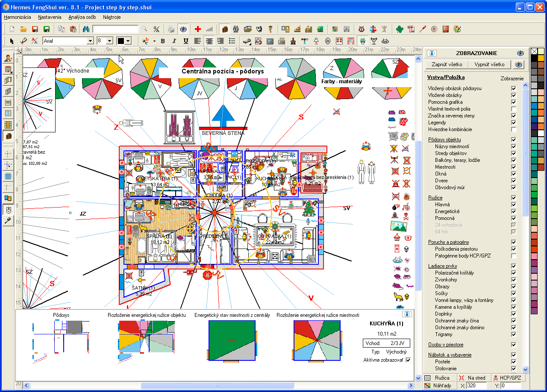Click the table lamp icon
Image resolution: width=547 pixels, height=392 pixels.
point(316,41)
